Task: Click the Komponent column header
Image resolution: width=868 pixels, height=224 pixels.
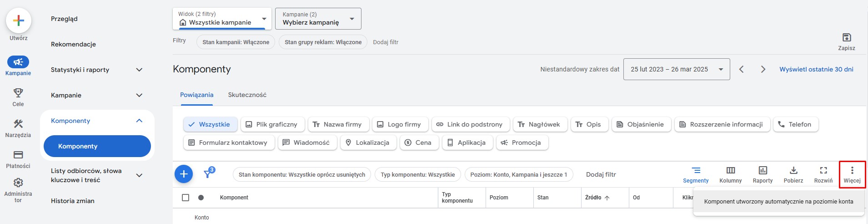Action: click(234, 198)
